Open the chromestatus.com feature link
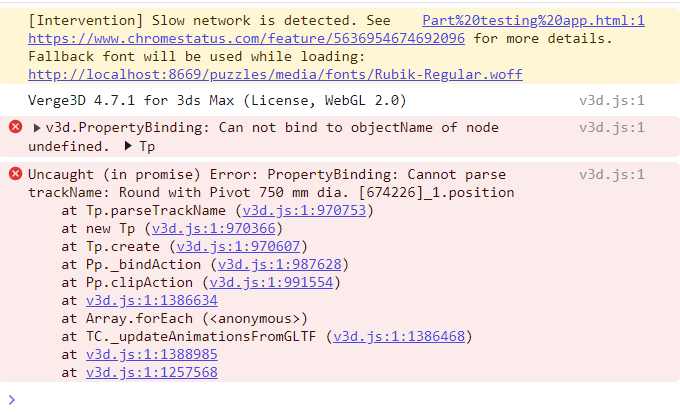680x413 pixels. tap(246, 39)
